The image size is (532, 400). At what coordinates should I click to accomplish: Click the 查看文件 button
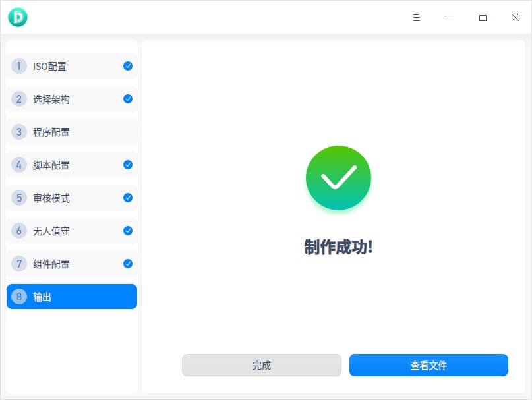[x=429, y=365]
